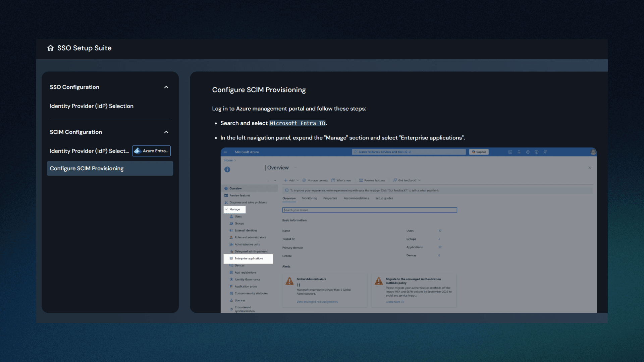Click the Search your tenant field
The image size is (644, 362).
pyautogui.click(x=369, y=210)
